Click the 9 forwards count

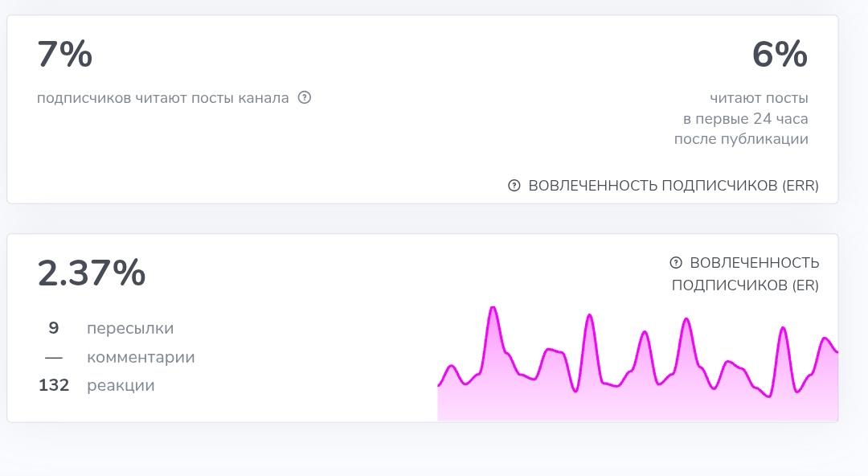click(x=54, y=328)
